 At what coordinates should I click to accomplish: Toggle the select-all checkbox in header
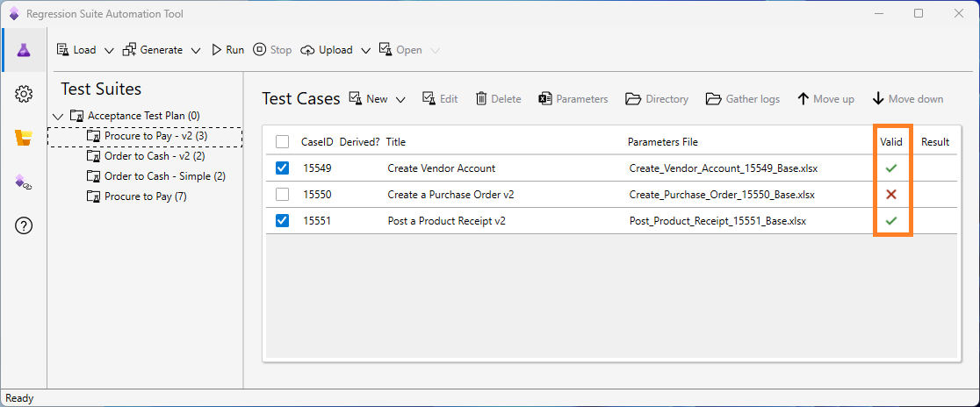(282, 142)
